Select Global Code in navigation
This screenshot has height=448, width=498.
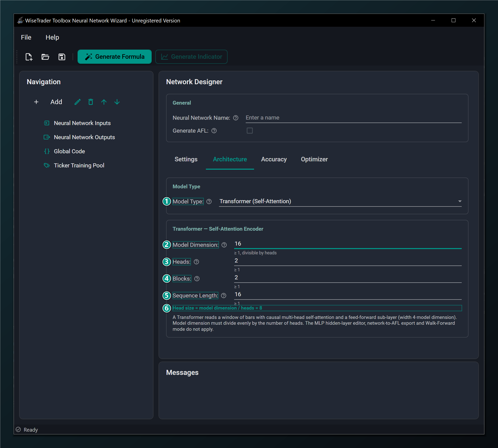point(69,151)
